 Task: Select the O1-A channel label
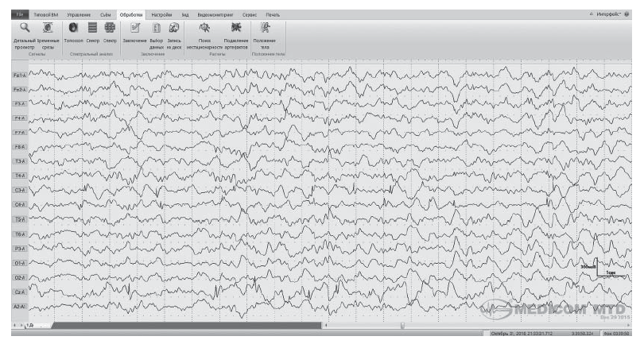pos(20,263)
